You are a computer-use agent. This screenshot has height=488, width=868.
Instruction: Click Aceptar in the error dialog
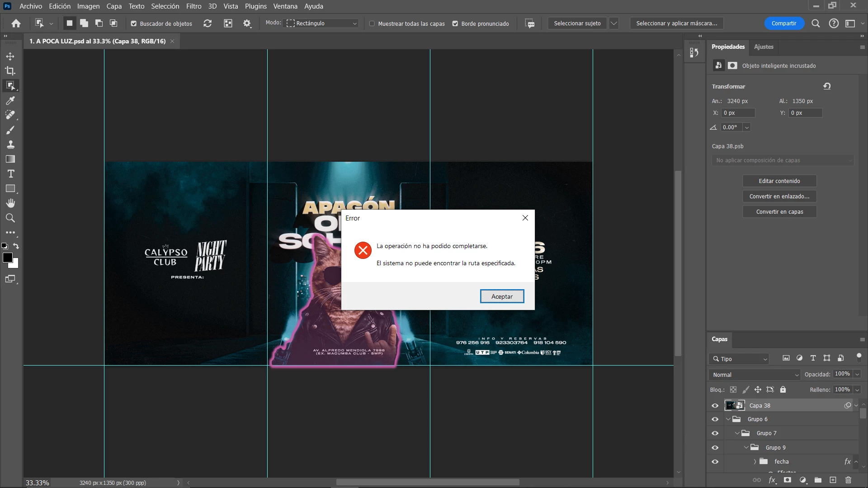pos(502,296)
